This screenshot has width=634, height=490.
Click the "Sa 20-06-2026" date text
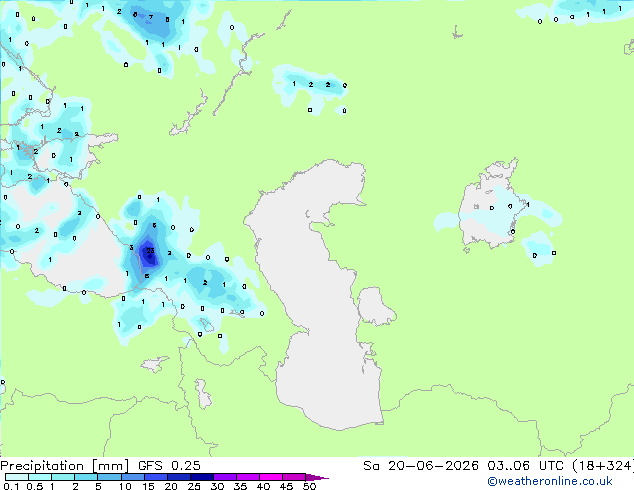(421, 466)
